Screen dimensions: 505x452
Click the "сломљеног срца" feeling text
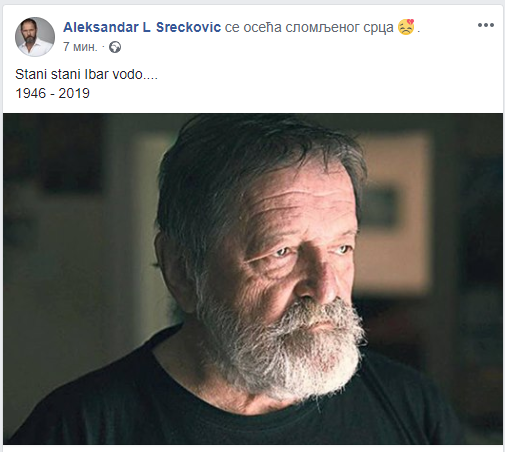pyautogui.click(x=340, y=27)
